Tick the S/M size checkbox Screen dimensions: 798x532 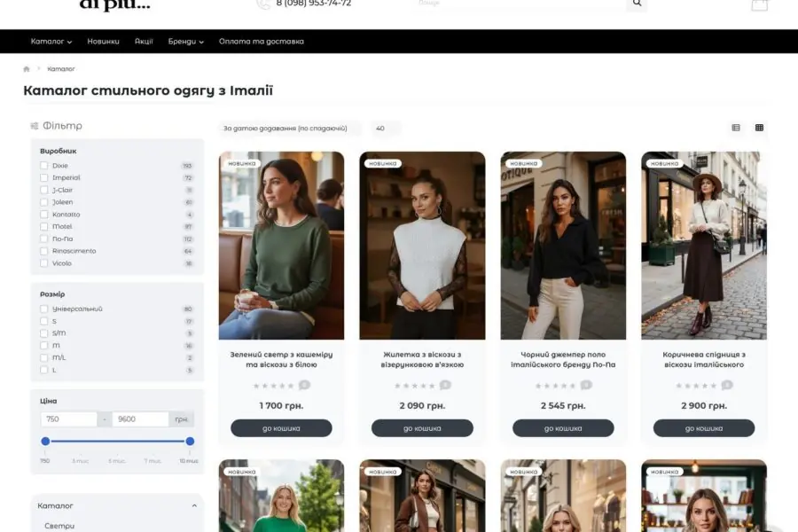44,333
